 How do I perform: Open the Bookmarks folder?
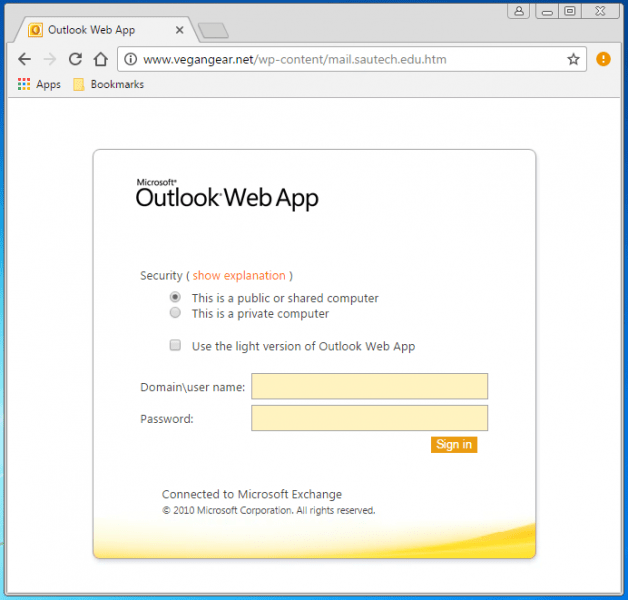click(109, 85)
